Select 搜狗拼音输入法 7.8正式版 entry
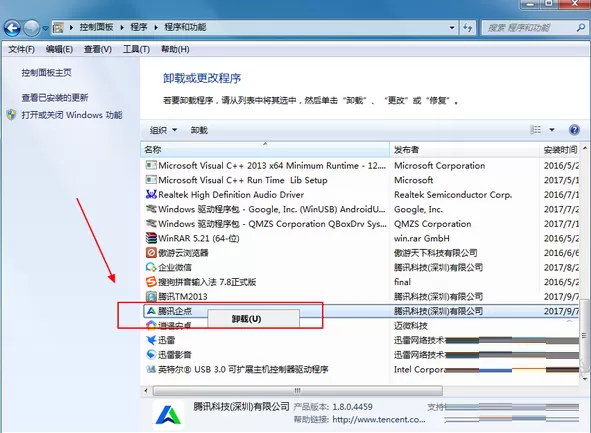591x433 pixels. [x=207, y=282]
